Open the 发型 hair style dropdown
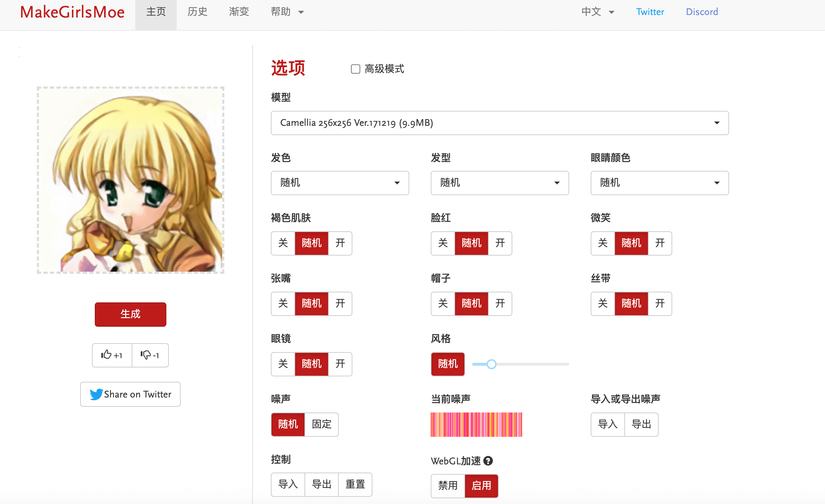 pyautogui.click(x=500, y=183)
